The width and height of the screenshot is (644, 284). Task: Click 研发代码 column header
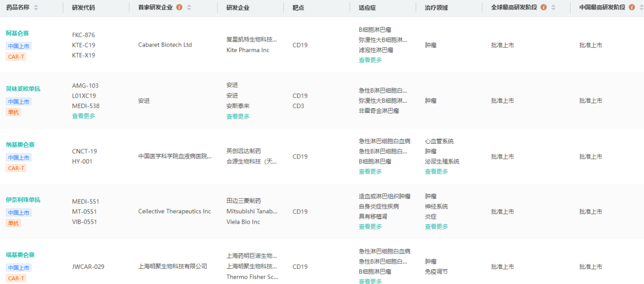coord(83,8)
